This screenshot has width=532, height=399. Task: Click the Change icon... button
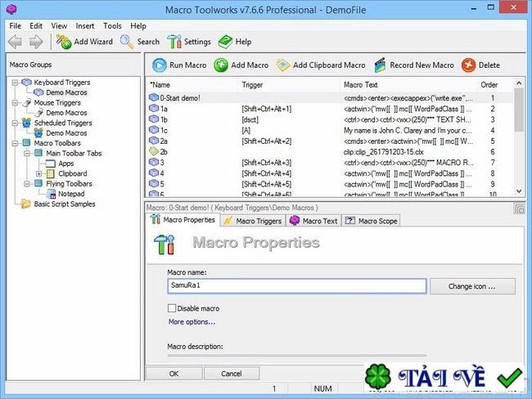(472, 286)
